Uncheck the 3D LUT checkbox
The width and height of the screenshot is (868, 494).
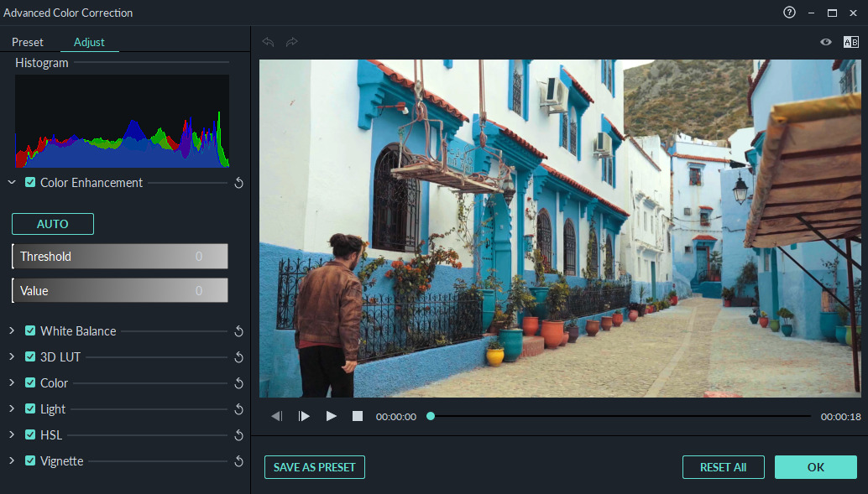[x=29, y=356]
